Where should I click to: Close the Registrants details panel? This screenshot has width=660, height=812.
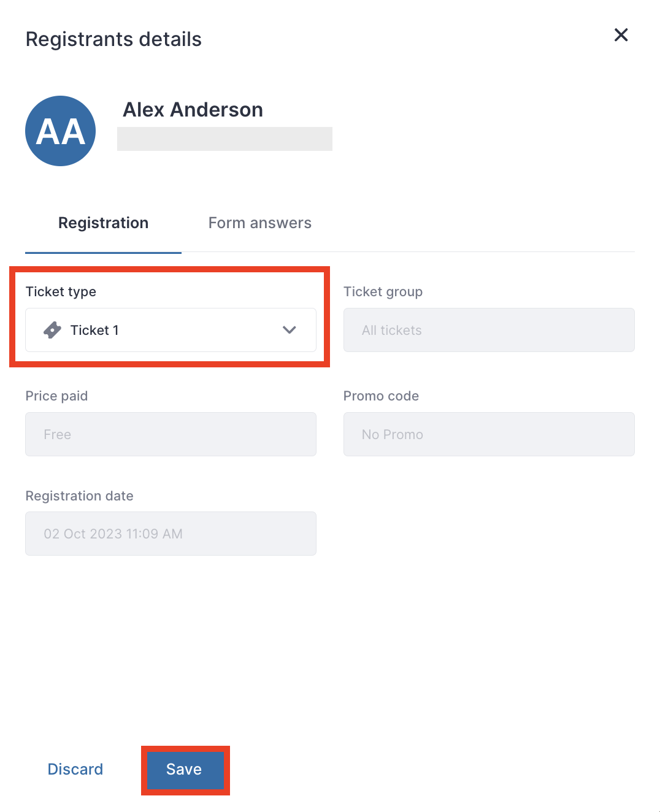coord(621,35)
